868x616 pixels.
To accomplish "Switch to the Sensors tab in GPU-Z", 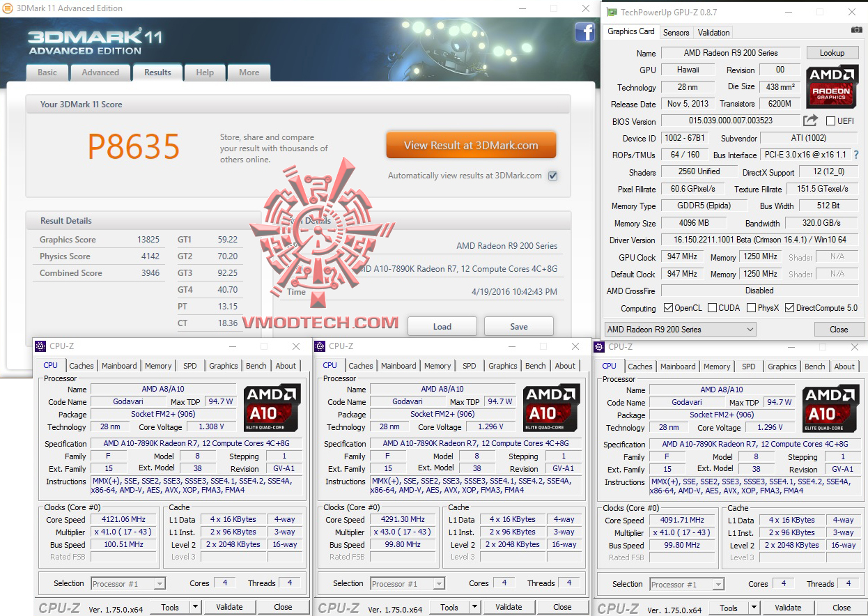I will tap(676, 32).
